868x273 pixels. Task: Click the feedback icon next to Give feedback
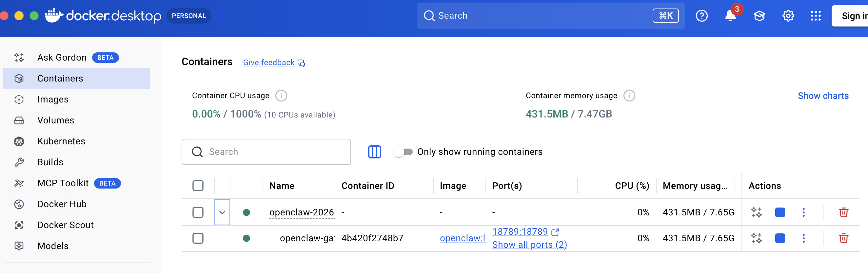coord(301,63)
